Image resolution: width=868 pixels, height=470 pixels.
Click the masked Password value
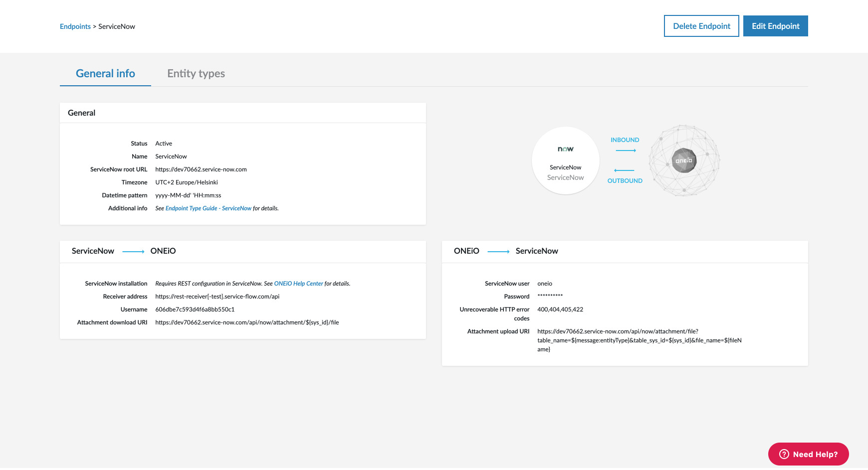point(550,297)
